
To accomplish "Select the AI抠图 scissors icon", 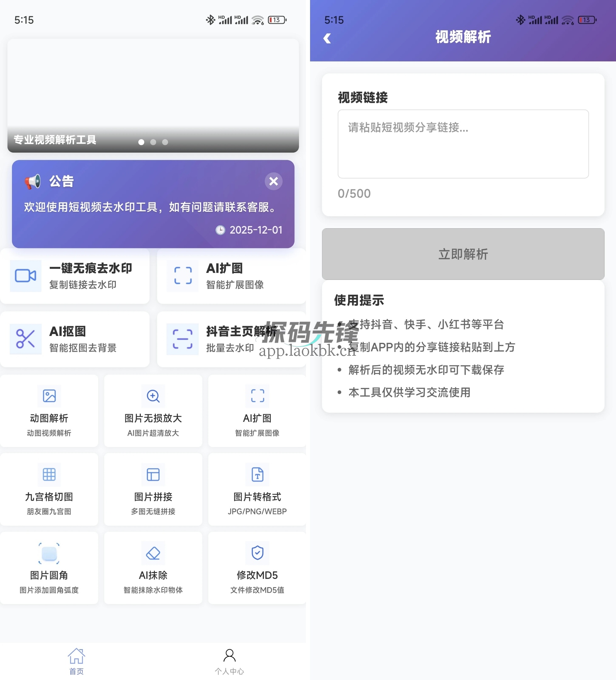I will coord(25,339).
